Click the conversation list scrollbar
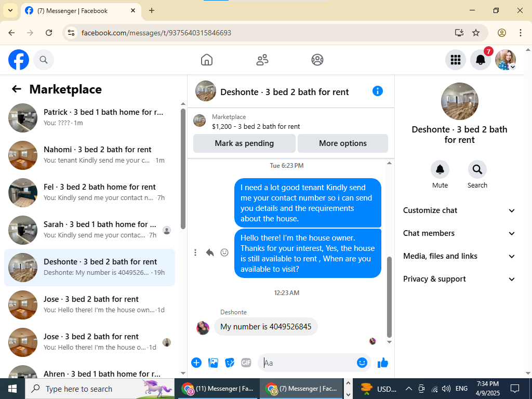 click(x=183, y=169)
